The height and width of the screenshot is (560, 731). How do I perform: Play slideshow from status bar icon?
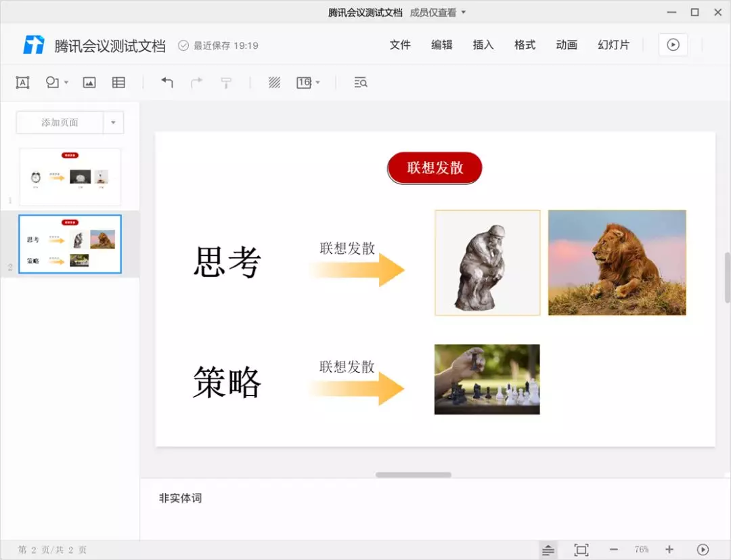(x=703, y=550)
